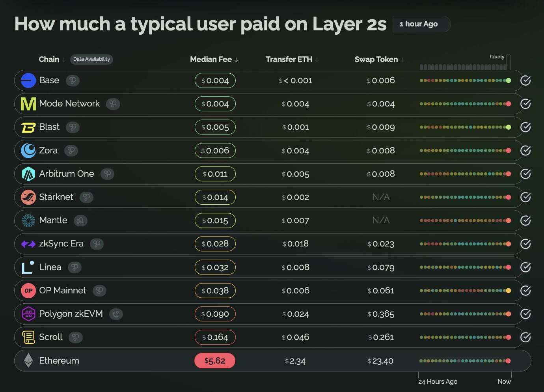The image size is (544, 392).
Task: Click the Base chain logo
Action: click(28, 80)
